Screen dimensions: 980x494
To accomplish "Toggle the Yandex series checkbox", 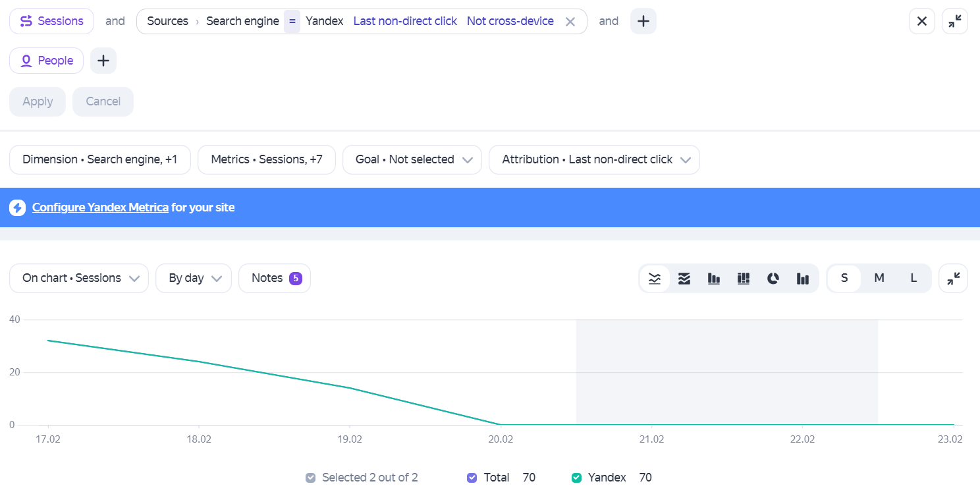I will click(576, 478).
